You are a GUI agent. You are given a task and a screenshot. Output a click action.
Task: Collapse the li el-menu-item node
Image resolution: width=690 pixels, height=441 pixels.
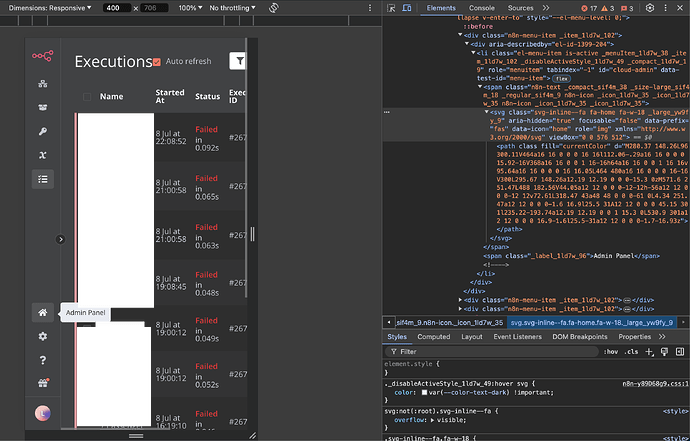(473, 53)
